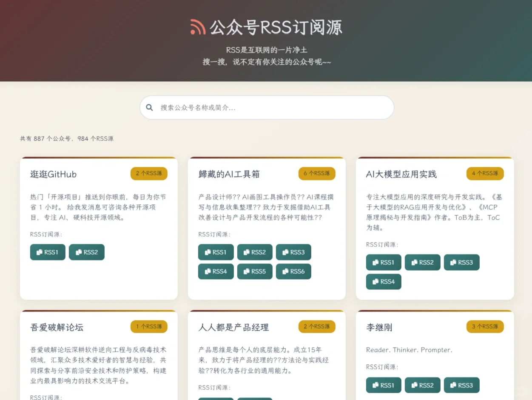Copy RSS4 of 歸藏的AI工具箱
Image resolution: width=532 pixels, height=400 pixels.
click(216, 271)
